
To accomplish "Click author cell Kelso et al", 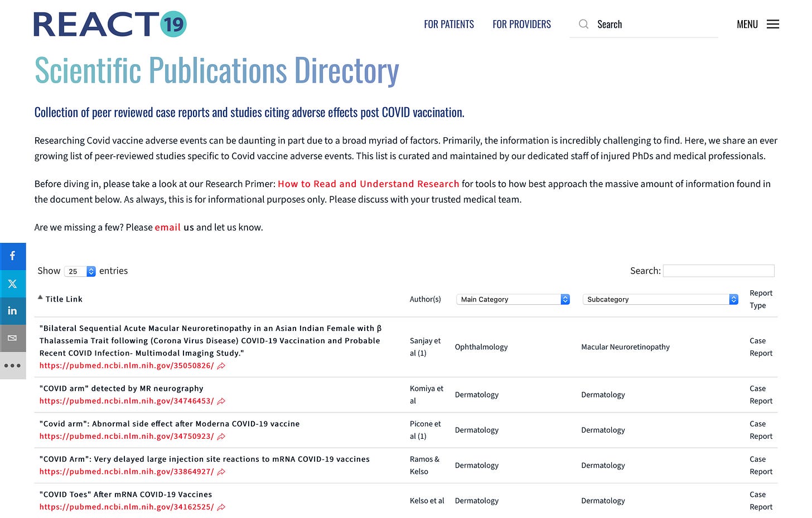I will (x=427, y=501).
